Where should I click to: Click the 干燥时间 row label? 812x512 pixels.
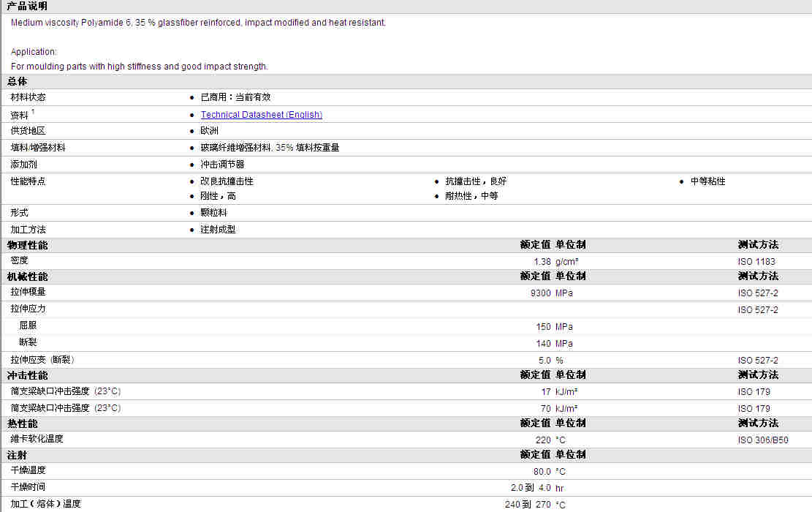(28, 487)
